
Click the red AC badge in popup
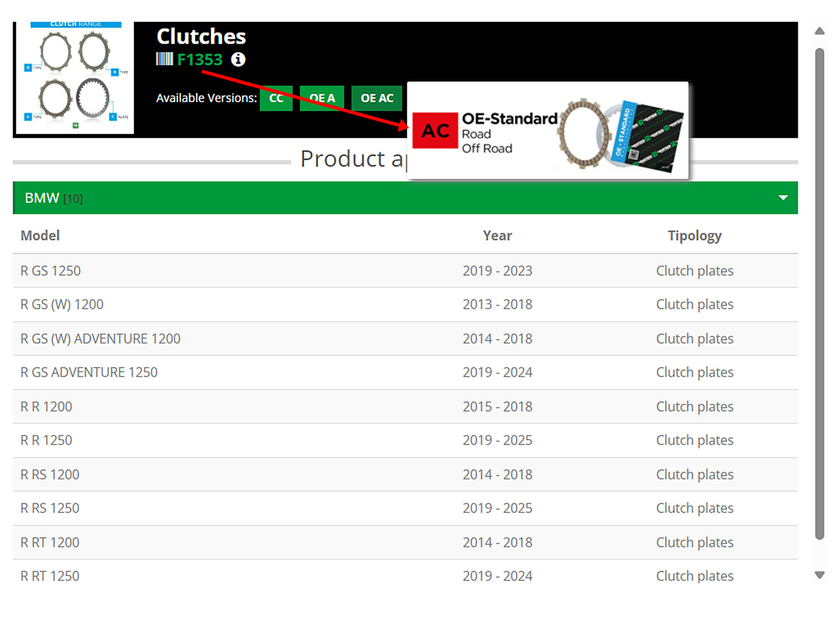435,131
